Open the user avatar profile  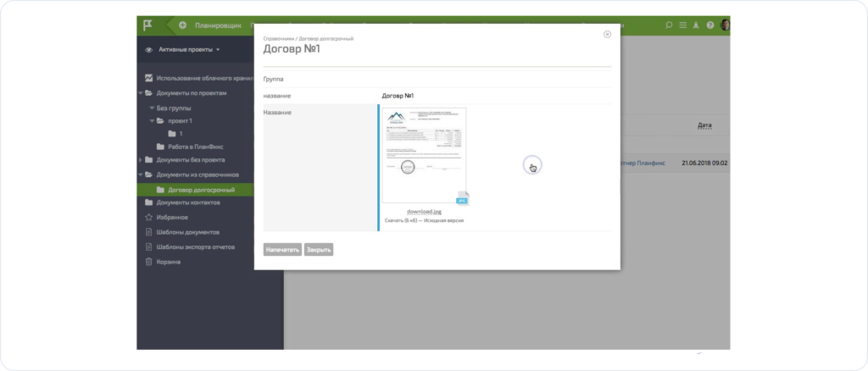[726, 25]
